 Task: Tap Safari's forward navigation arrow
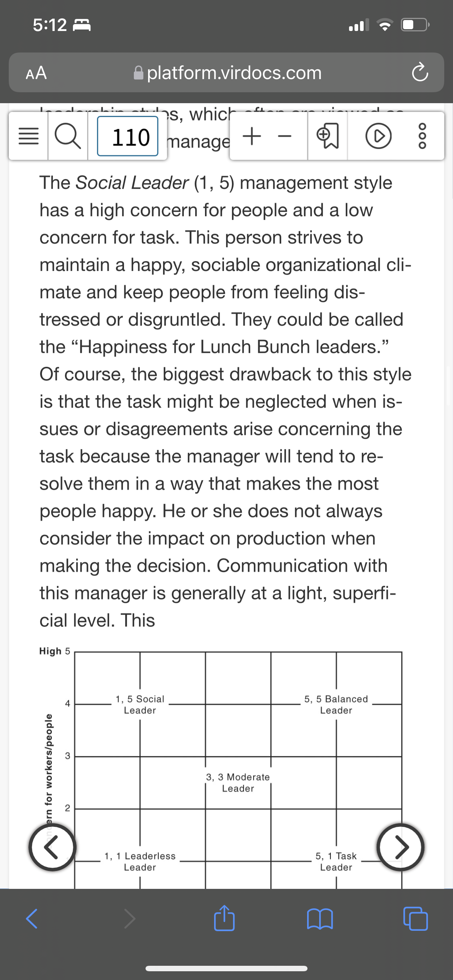pyautogui.click(x=129, y=919)
